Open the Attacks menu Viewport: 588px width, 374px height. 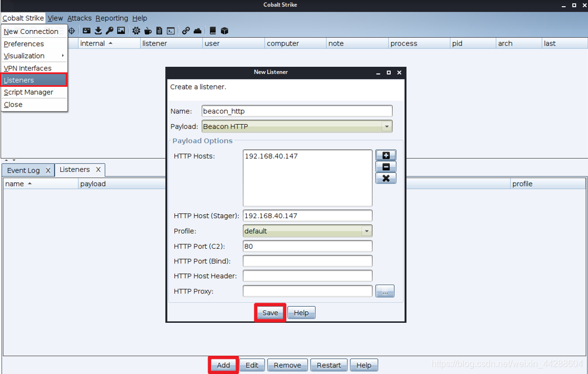(80, 18)
